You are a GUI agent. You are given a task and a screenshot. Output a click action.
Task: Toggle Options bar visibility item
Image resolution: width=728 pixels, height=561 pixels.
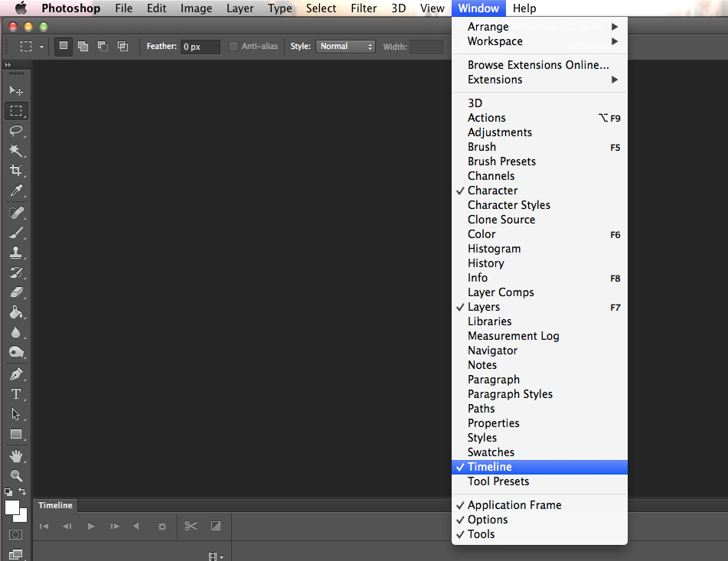click(540, 519)
